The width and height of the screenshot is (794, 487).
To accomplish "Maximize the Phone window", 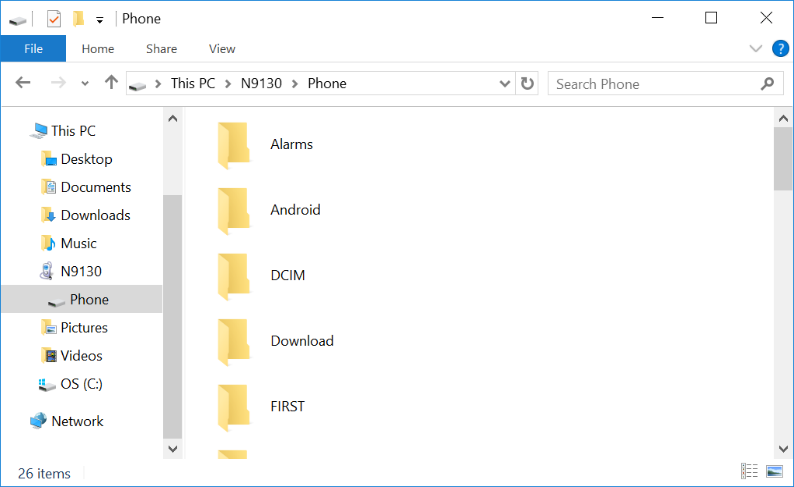I will (x=711, y=18).
